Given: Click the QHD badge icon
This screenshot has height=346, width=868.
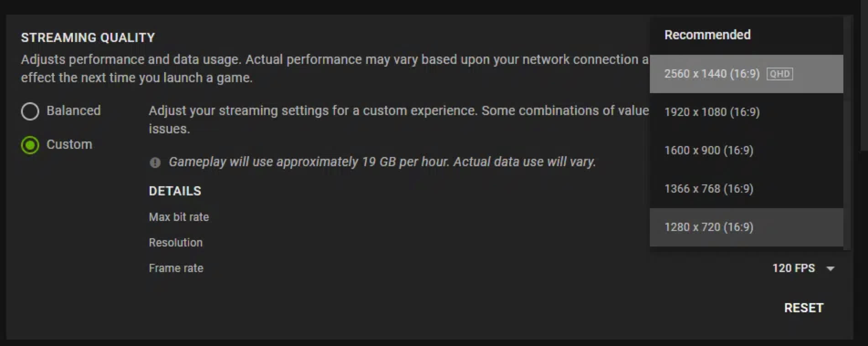Looking at the screenshot, I should click(x=779, y=74).
